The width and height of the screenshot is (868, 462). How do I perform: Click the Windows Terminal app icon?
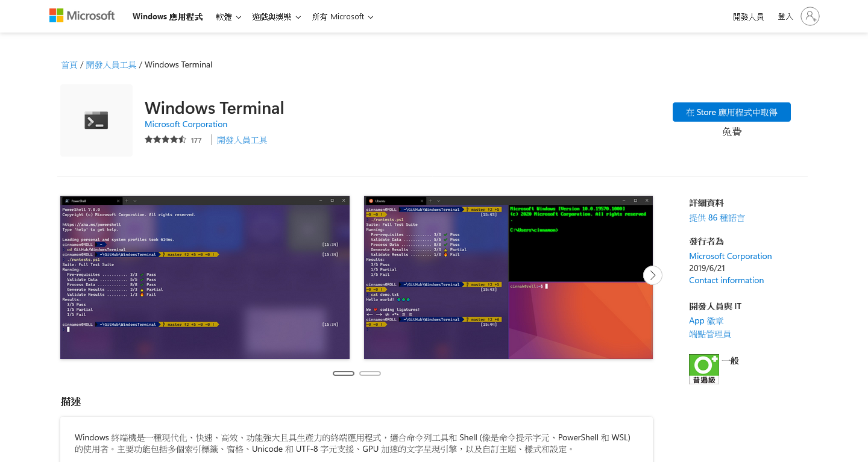96,120
